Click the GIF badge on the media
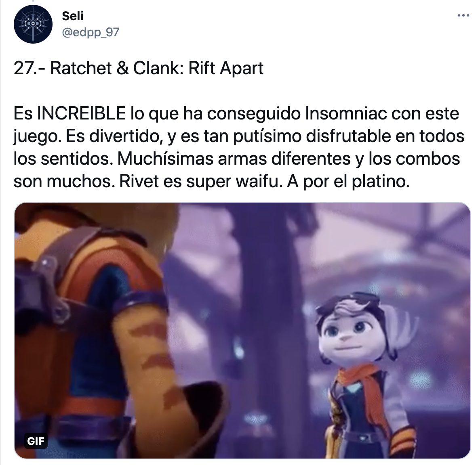Viewport: 476px width, 465px height. [x=36, y=441]
